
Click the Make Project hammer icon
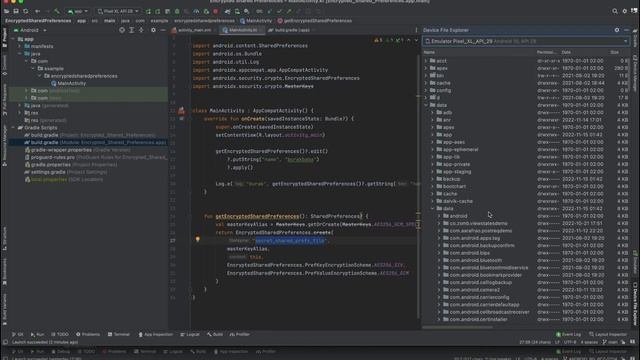pos(57,11)
